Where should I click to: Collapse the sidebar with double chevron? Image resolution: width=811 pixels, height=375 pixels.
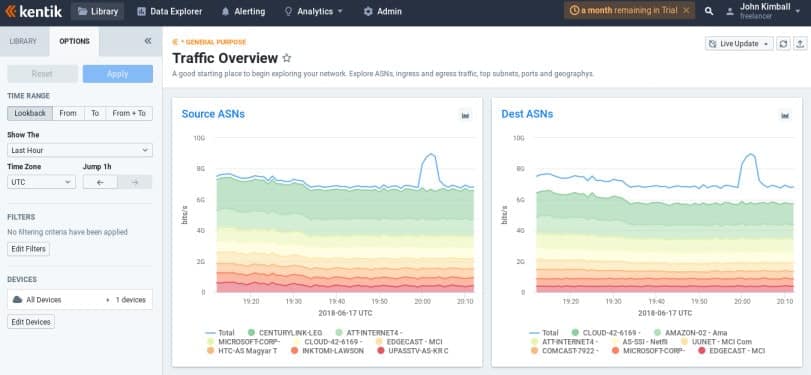pos(148,41)
